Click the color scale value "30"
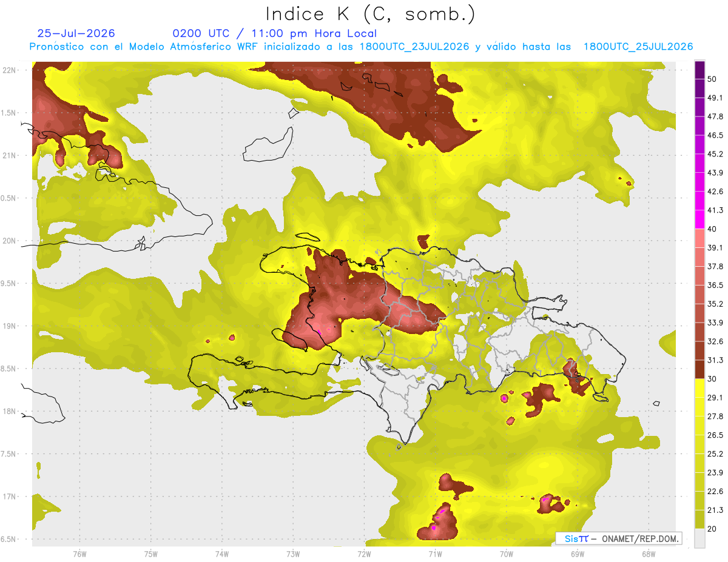The image size is (728, 562). [712, 379]
